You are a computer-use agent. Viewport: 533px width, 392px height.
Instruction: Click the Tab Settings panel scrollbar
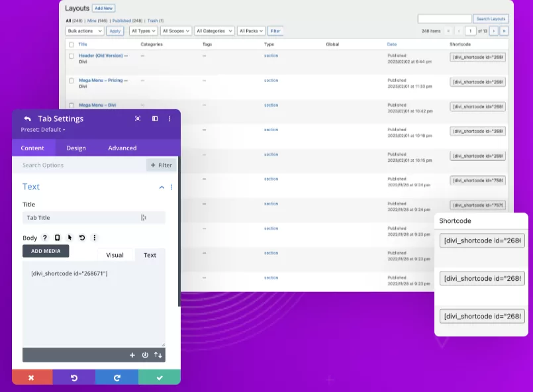point(179,231)
